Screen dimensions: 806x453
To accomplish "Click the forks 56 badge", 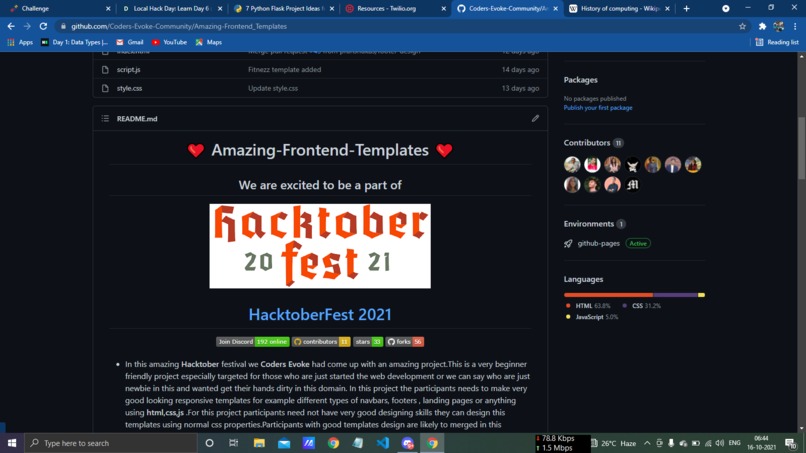I will (405, 341).
